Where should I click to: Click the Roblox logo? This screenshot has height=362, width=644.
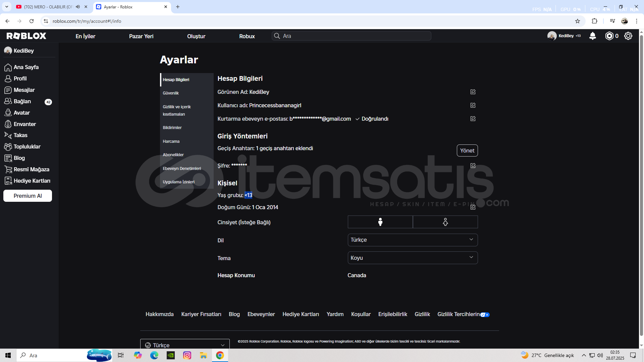tap(26, 36)
